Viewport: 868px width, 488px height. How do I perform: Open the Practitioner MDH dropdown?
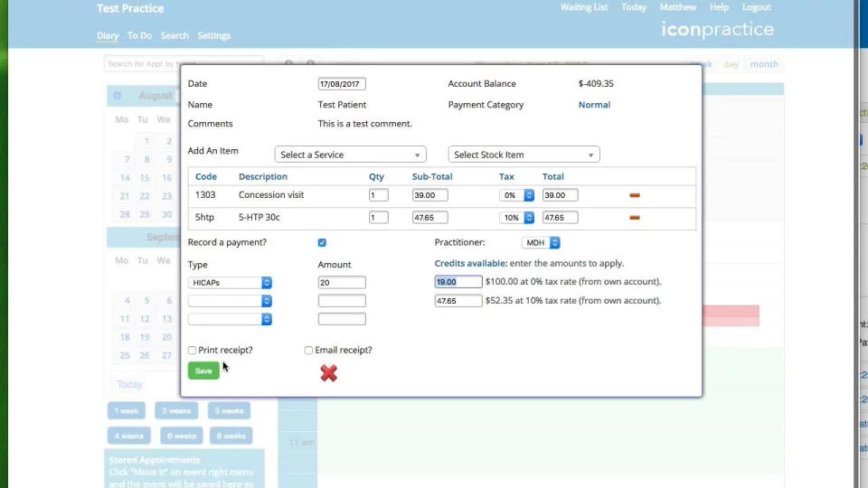pos(542,243)
